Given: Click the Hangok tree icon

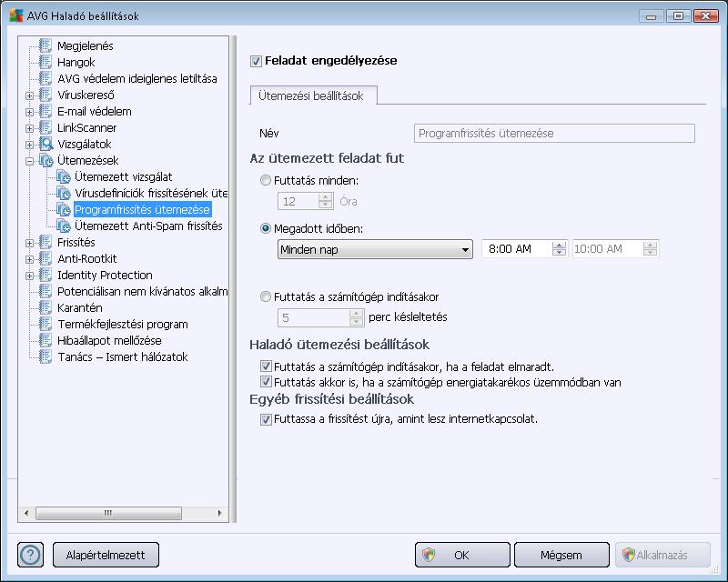Looking at the screenshot, I should coord(45,62).
